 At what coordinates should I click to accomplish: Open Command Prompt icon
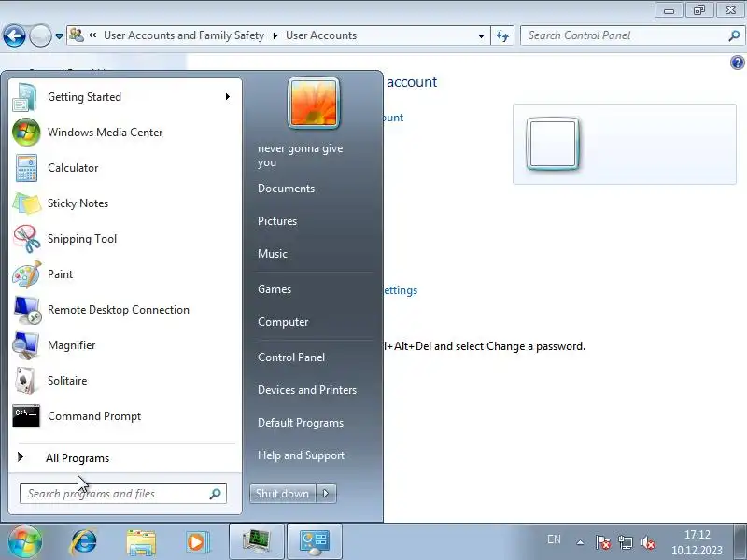(26, 416)
